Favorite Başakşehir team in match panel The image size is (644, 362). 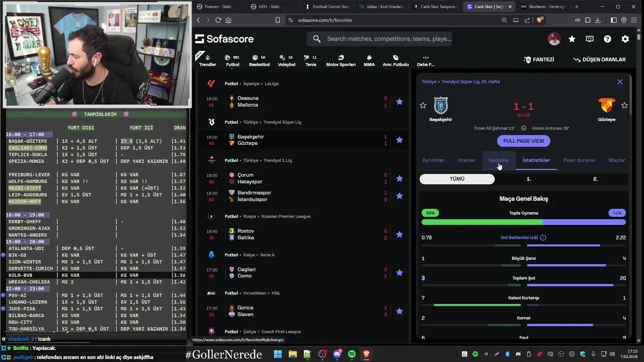pos(423,105)
